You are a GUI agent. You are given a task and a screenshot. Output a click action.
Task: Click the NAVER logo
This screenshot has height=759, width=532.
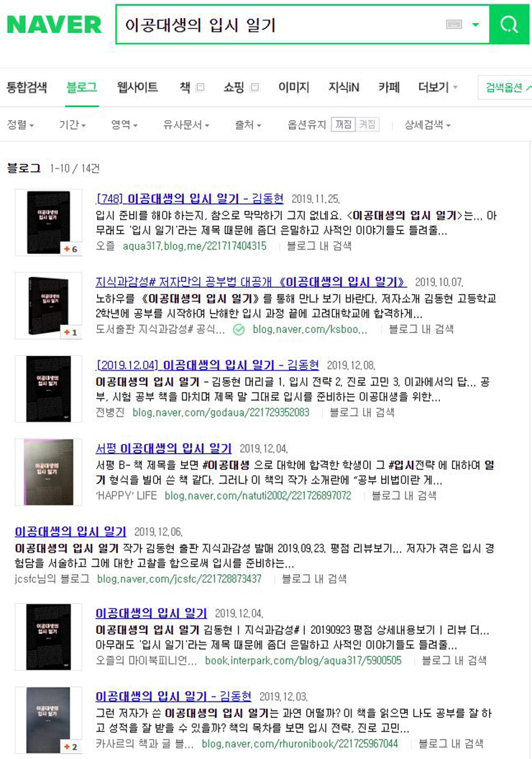[x=54, y=24]
